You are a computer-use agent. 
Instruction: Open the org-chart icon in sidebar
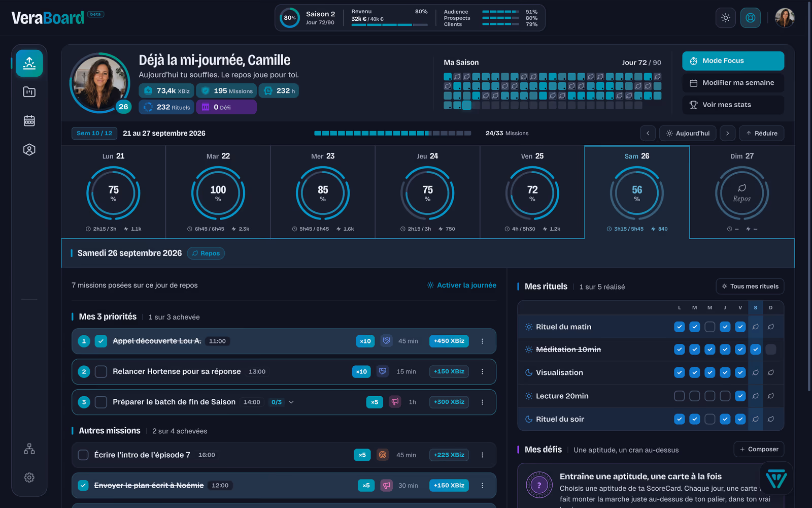29,449
